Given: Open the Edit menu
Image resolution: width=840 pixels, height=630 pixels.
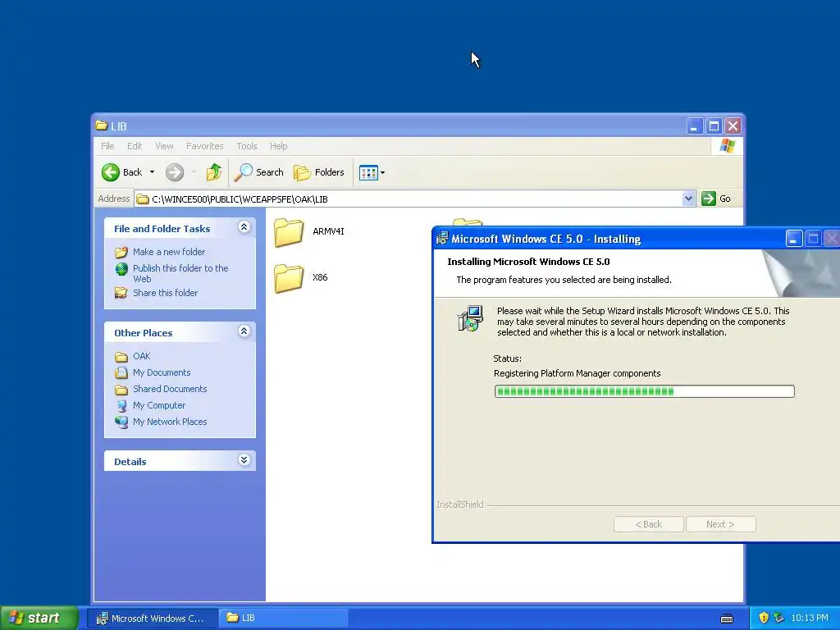Looking at the screenshot, I should [x=135, y=146].
